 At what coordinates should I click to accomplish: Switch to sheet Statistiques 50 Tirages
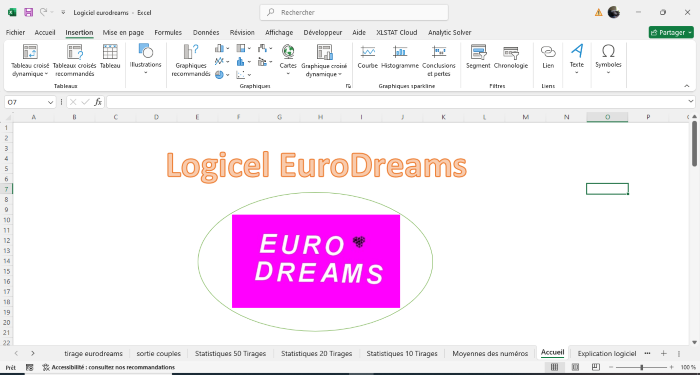(x=230, y=353)
